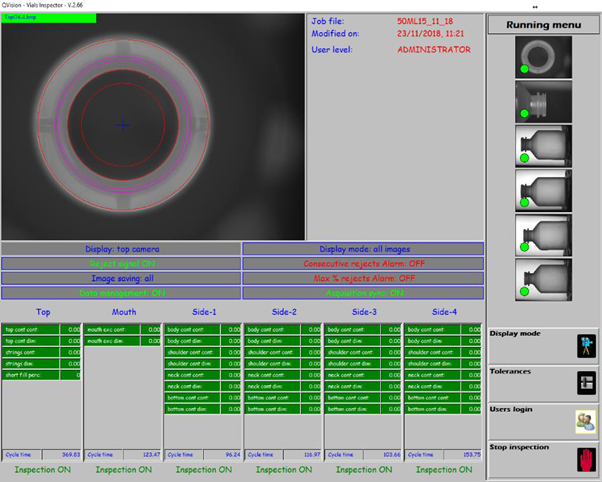
Task: Click the Users login people icon
Action: point(585,421)
